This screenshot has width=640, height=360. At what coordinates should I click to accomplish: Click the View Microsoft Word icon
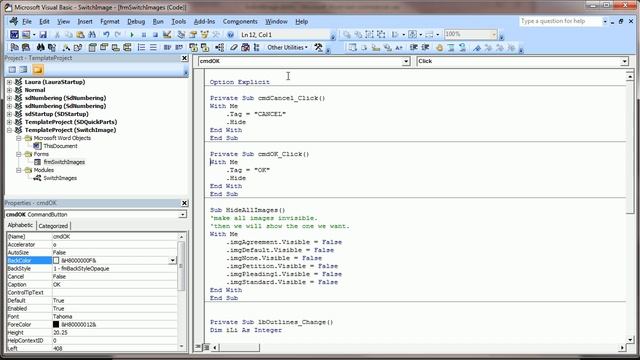14,35
